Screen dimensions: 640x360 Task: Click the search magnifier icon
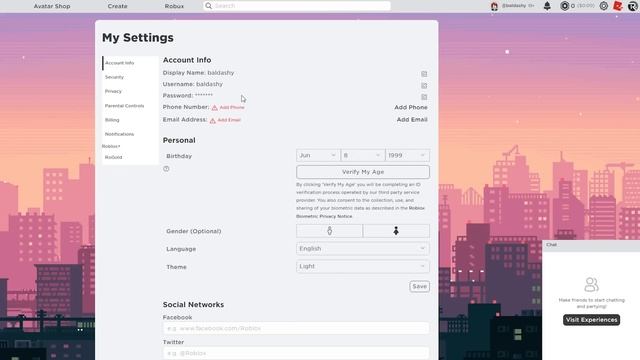point(209,6)
